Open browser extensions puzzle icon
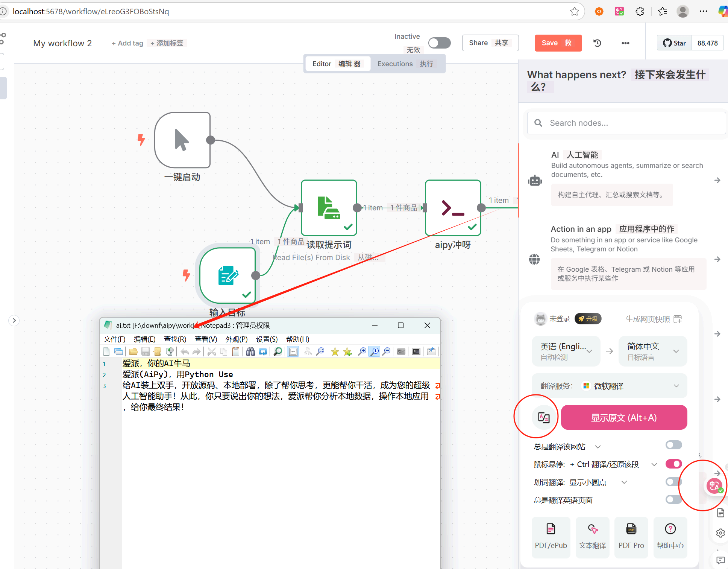This screenshot has height=569, width=728. click(x=640, y=11)
